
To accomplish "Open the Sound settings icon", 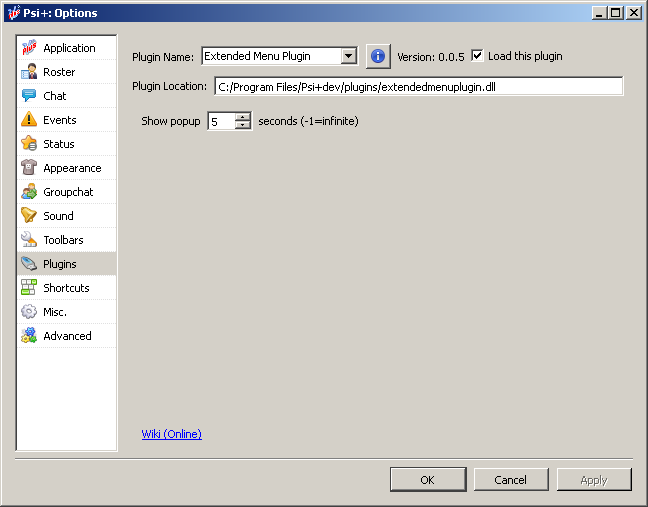I will point(29,216).
